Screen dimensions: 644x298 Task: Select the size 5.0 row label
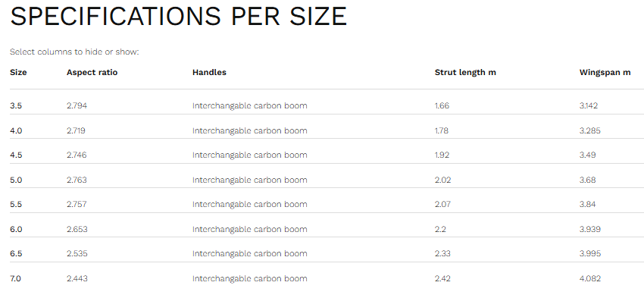pyautogui.click(x=16, y=180)
